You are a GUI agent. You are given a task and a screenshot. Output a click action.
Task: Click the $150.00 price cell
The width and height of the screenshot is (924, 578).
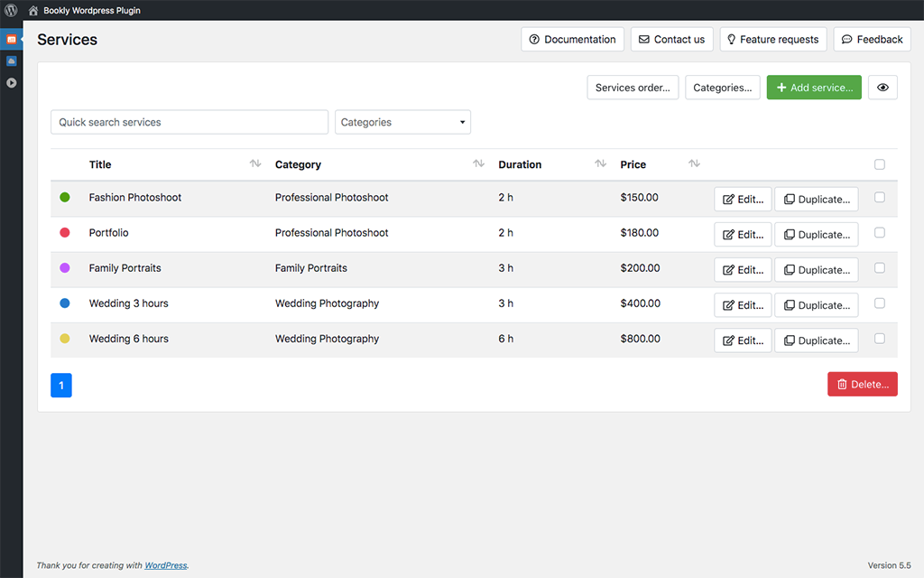tap(640, 198)
